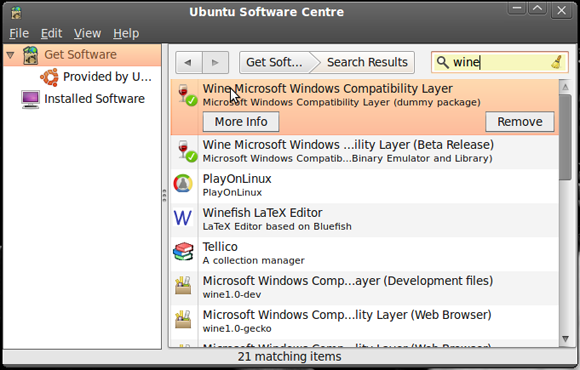Select Installed Software in the sidebar
This screenshot has height=370, width=580.
(x=82, y=99)
